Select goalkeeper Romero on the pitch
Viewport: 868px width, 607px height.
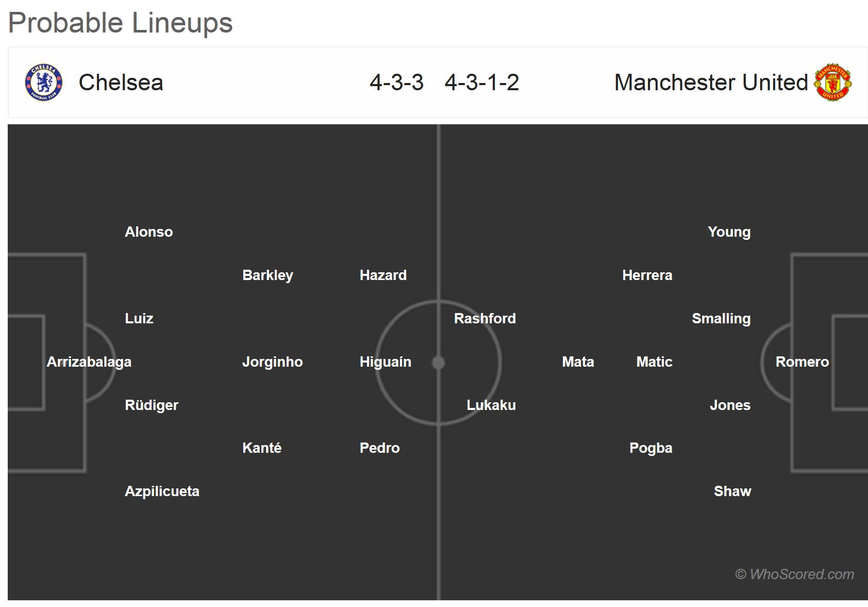pos(802,362)
